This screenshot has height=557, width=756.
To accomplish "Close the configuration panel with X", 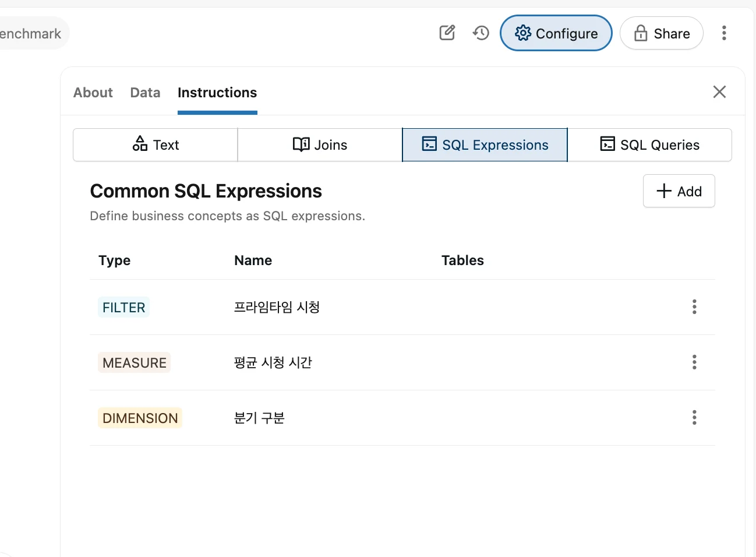I will (x=719, y=91).
